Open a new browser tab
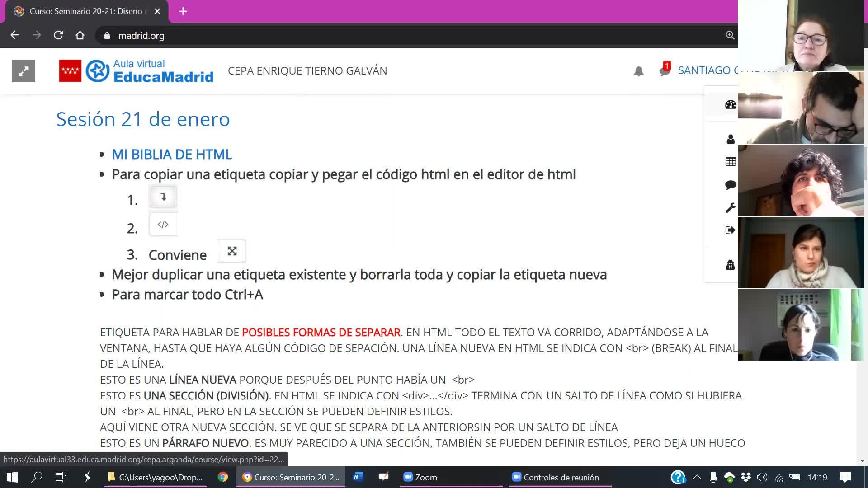This screenshot has width=868, height=488. click(183, 11)
